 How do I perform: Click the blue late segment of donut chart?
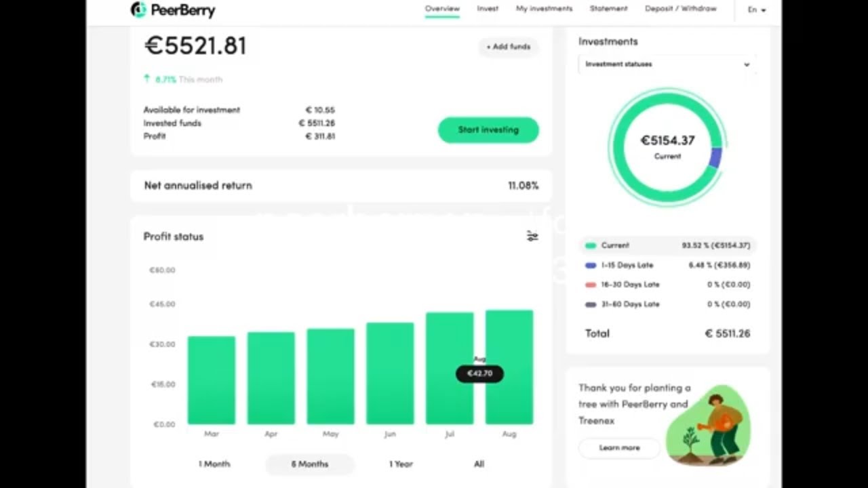pos(715,158)
